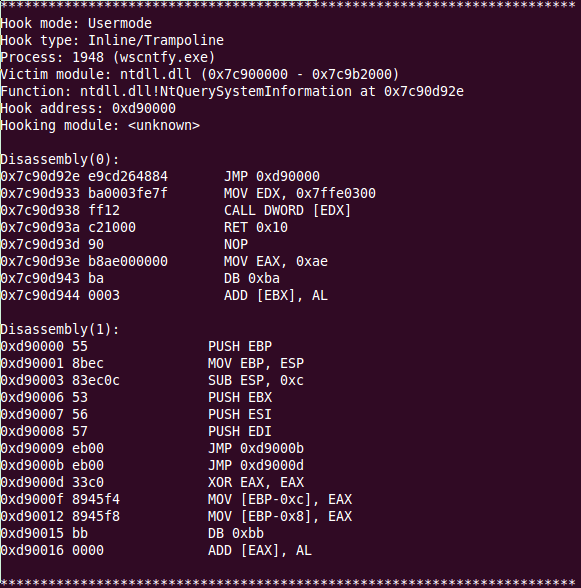Image resolution: width=581 pixels, height=588 pixels.
Task: Click the JMP 0xd90000 instruction
Action: coord(272,176)
